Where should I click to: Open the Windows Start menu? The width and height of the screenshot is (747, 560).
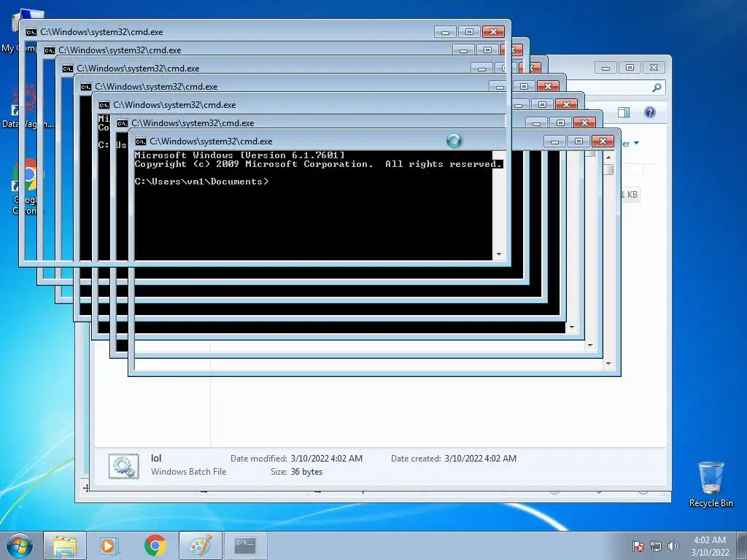point(20,545)
